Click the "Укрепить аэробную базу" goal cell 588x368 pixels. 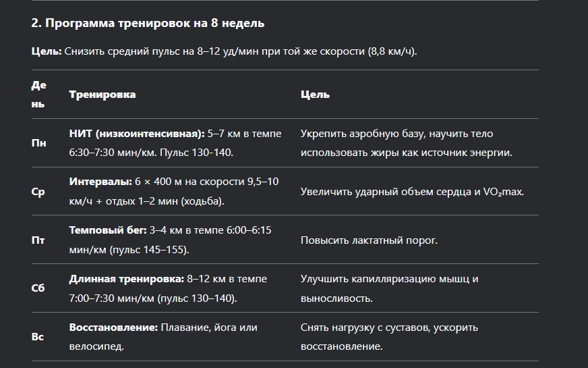(406, 143)
